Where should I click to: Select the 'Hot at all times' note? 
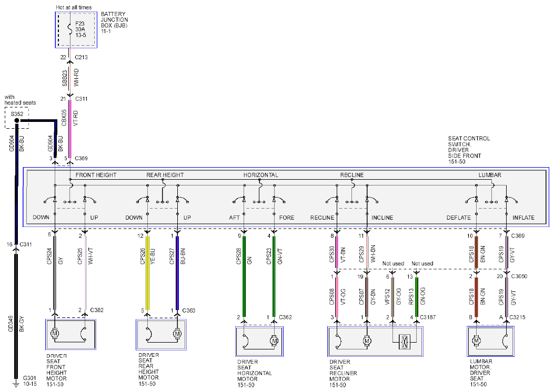click(x=74, y=7)
